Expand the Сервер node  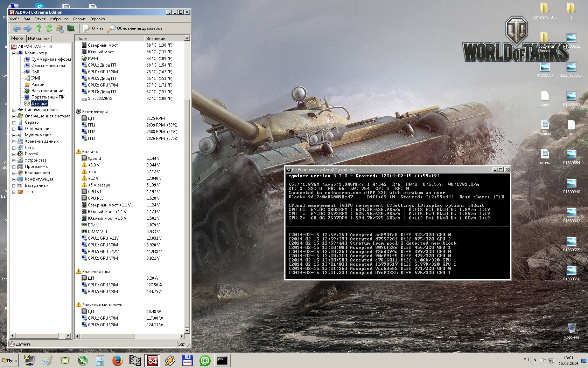(14, 123)
